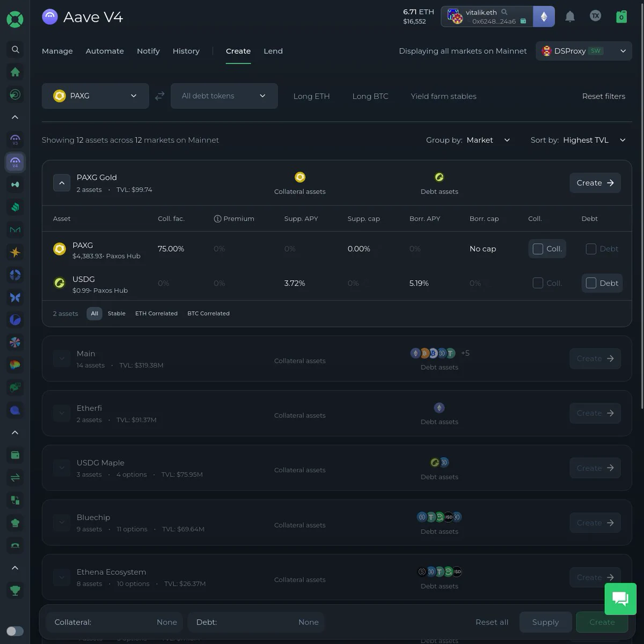This screenshot has width=644, height=644.
Task: Open the DSProxy wallet dropdown
Action: pyautogui.click(x=584, y=51)
